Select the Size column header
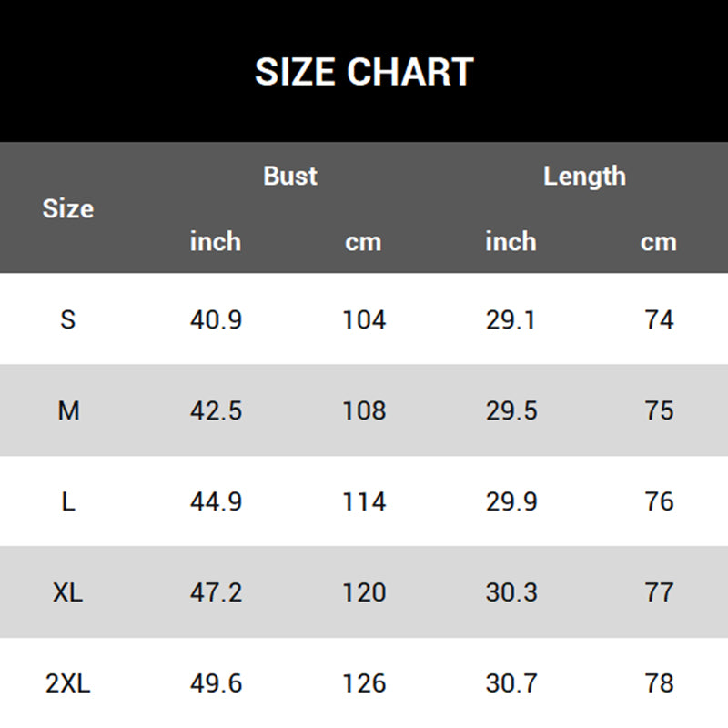 [68, 208]
